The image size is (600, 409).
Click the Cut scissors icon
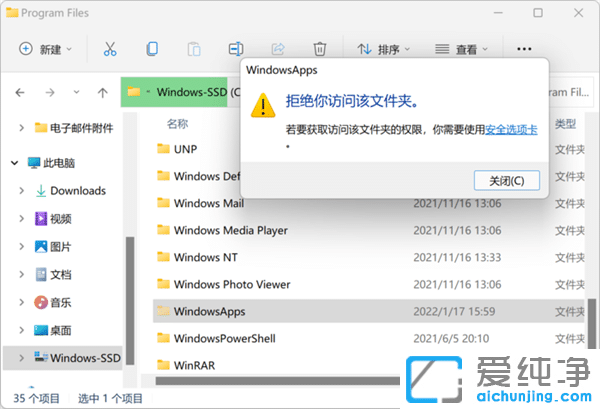pos(110,49)
